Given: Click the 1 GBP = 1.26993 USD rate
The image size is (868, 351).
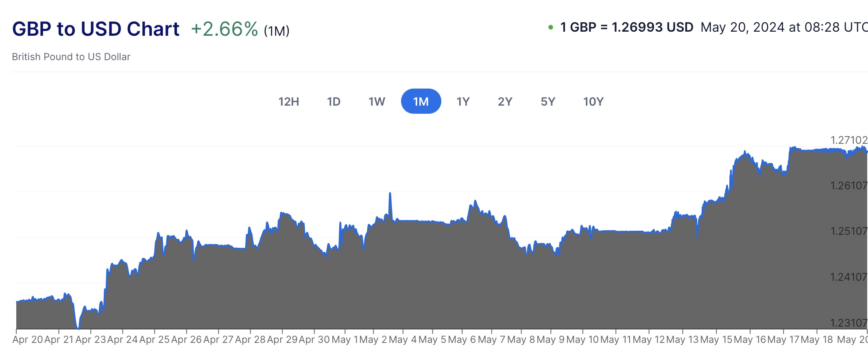Looking at the screenshot, I should (626, 28).
